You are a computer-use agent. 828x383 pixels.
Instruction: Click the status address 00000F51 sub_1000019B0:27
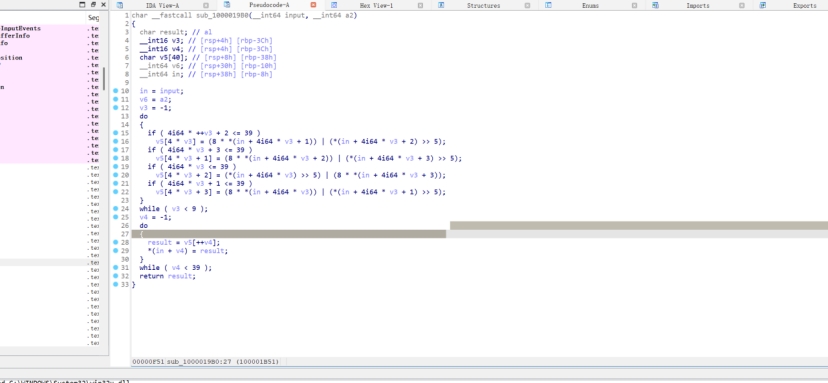click(x=206, y=362)
